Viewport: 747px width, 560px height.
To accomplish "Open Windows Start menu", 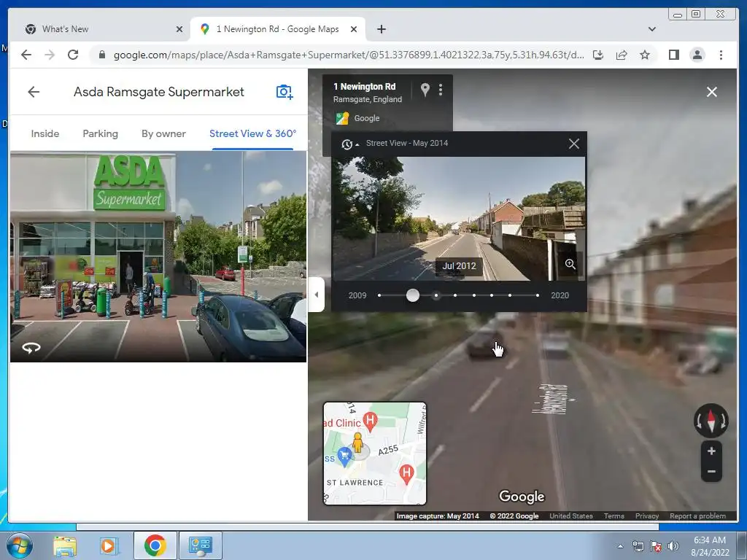I will coord(19,545).
